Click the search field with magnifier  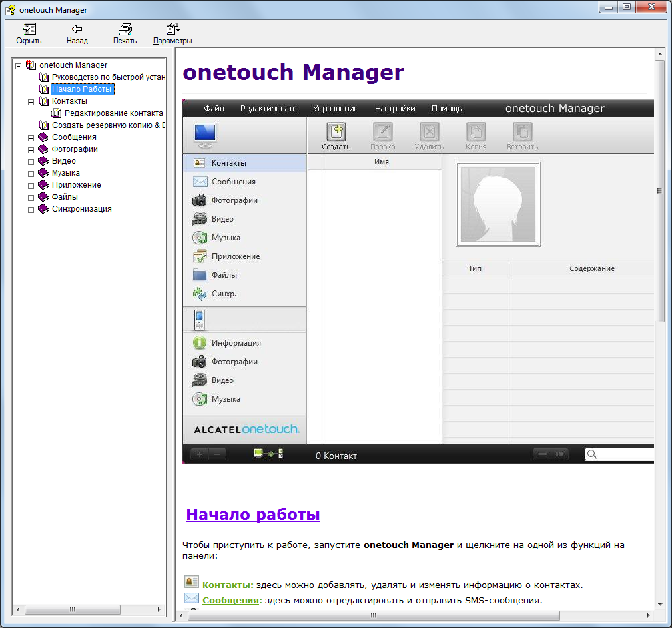[x=619, y=454]
